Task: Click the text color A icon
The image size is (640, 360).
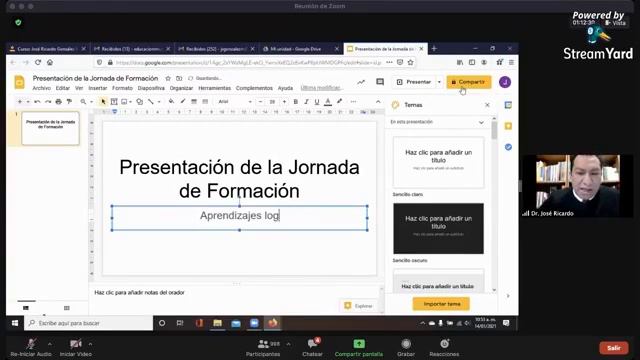Action: point(328,102)
